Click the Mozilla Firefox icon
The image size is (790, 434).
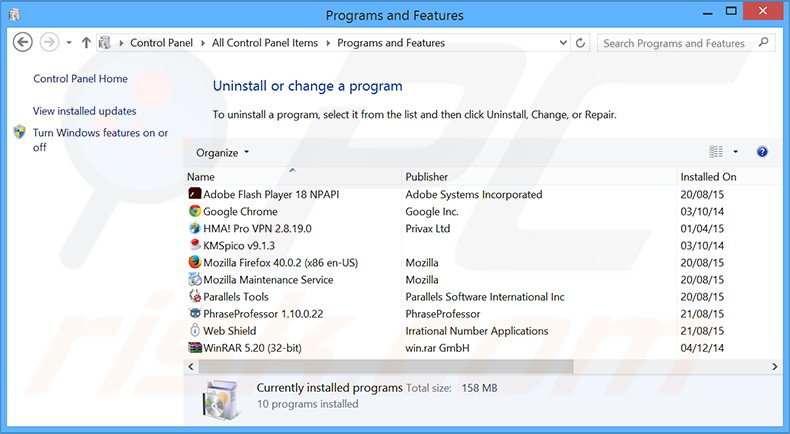(x=194, y=263)
